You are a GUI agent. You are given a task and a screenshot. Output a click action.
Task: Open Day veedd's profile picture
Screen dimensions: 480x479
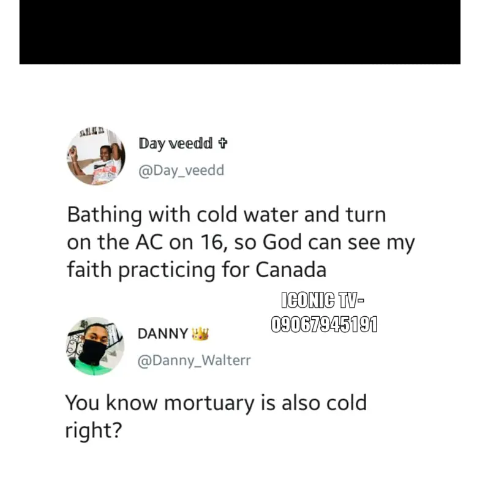click(96, 156)
